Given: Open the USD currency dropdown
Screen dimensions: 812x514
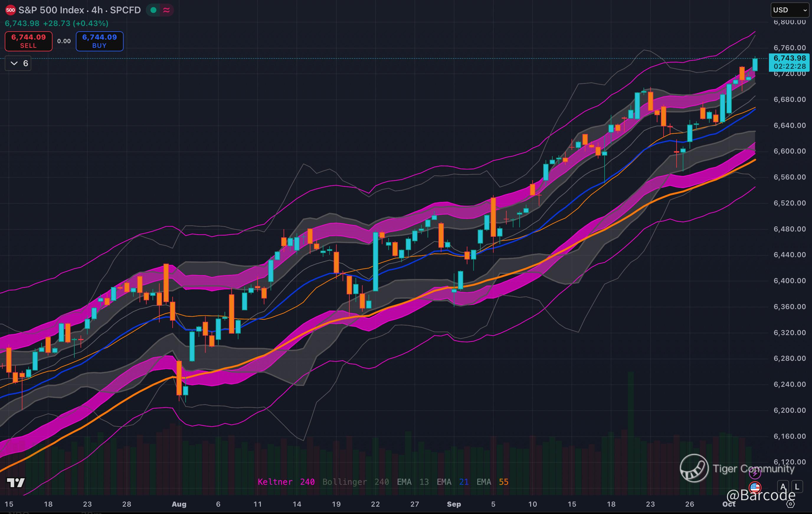Looking at the screenshot, I should 790,10.
